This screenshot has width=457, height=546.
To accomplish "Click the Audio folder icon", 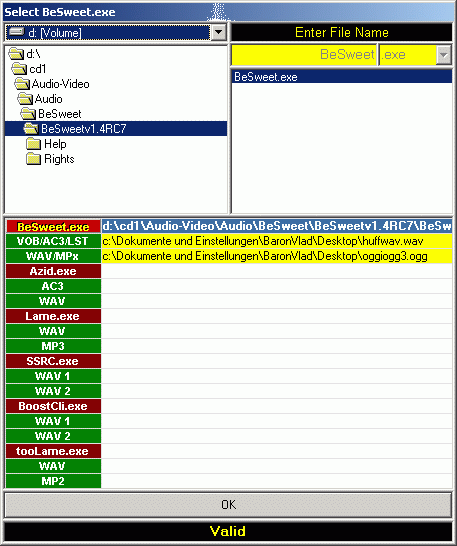I will point(25,99).
